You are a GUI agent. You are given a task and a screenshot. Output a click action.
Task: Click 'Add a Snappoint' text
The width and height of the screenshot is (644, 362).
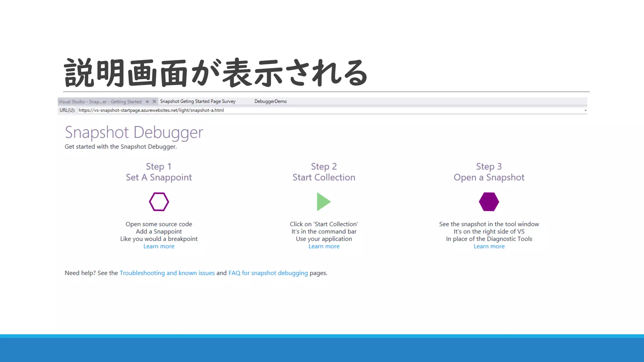[159, 232]
